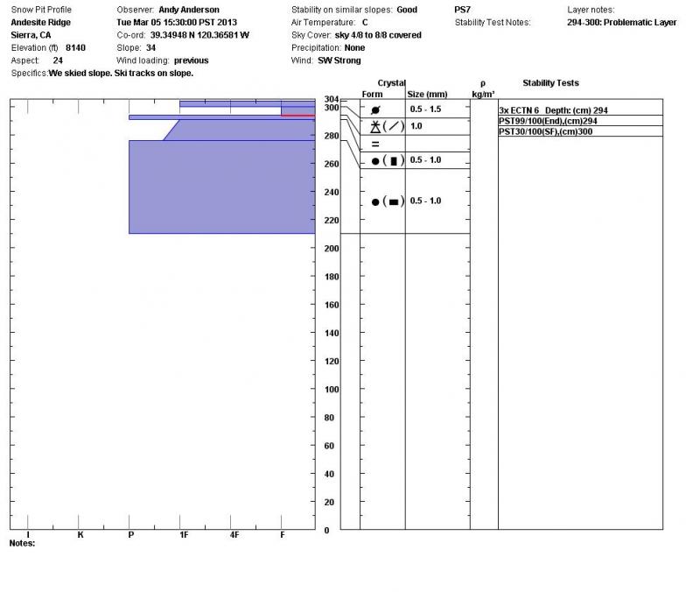
Task: Click the coordinates 39.34948 N 120.36581 W
Action: 199,35
